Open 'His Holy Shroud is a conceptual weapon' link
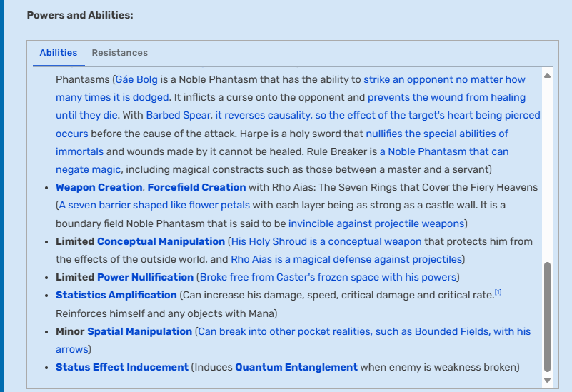 click(326, 241)
